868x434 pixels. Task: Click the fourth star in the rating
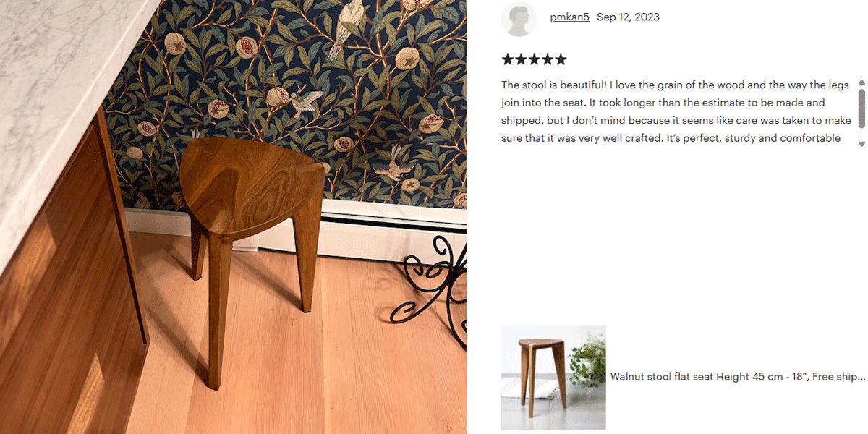pos(547,59)
